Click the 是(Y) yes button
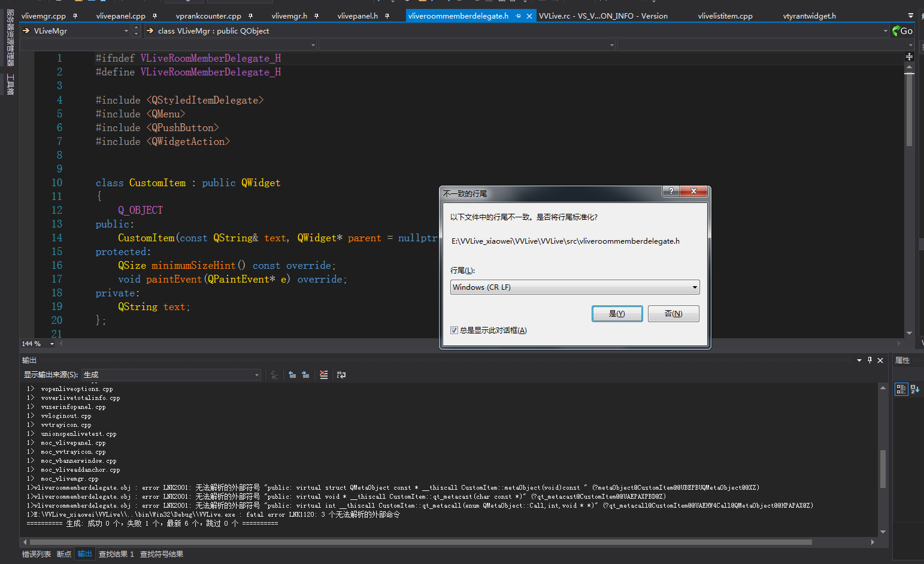 [x=617, y=314]
